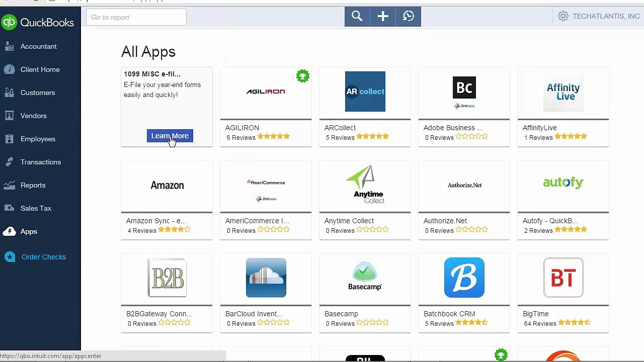
Task: Open the BarCloud Inventory app logo
Action: [266, 278]
